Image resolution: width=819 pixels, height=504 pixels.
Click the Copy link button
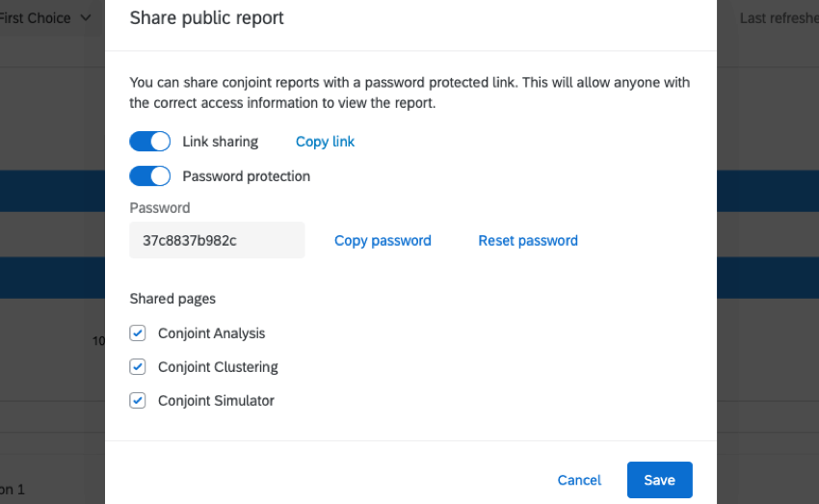pos(325,142)
